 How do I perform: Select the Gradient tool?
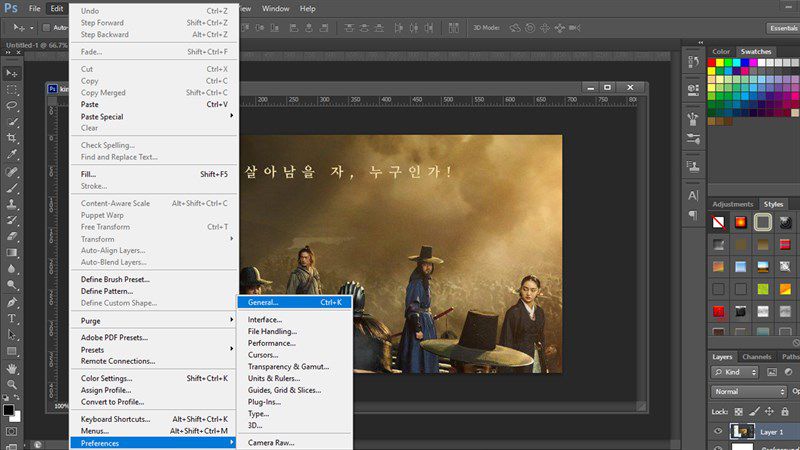[11, 253]
